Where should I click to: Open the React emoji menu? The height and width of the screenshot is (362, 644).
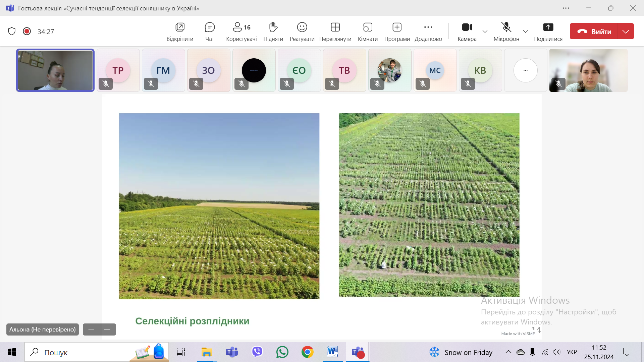tap(302, 27)
